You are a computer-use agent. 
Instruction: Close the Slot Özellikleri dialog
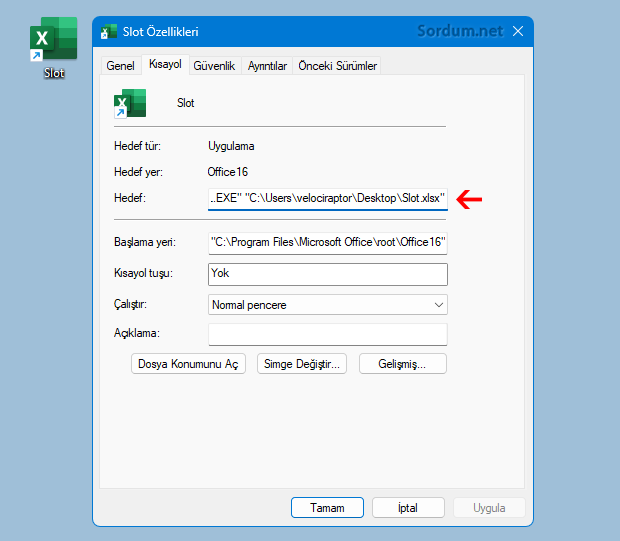[x=518, y=31]
